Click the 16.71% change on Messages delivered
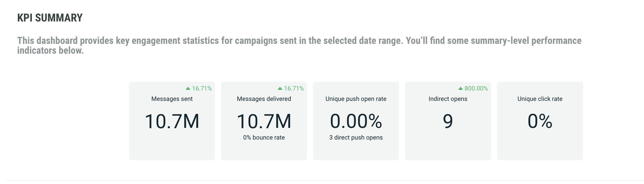Image resolution: width=644 pixels, height=184 pixels. [294, 88]
